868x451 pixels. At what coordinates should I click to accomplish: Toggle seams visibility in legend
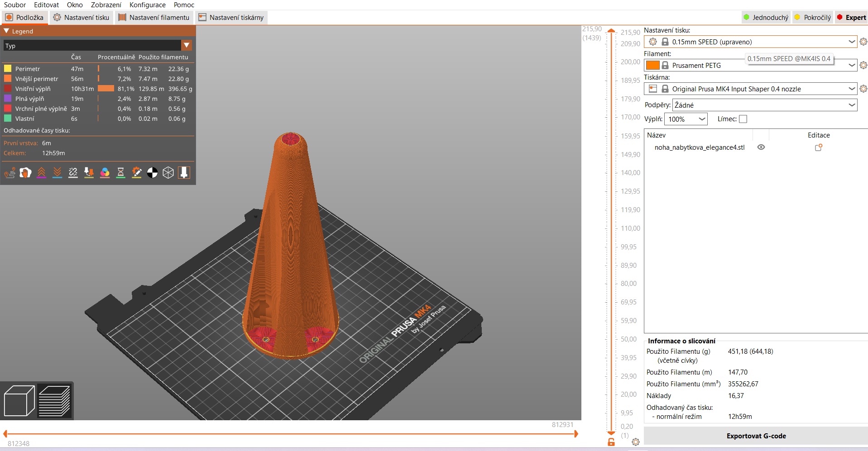pos(73,173)
